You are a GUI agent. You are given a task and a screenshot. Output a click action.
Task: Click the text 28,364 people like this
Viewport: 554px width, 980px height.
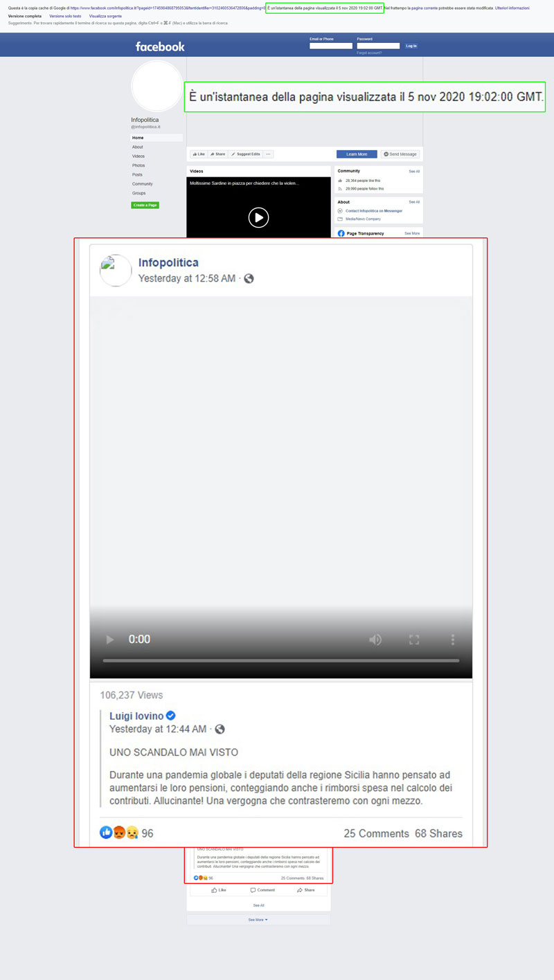coord(363,180)
